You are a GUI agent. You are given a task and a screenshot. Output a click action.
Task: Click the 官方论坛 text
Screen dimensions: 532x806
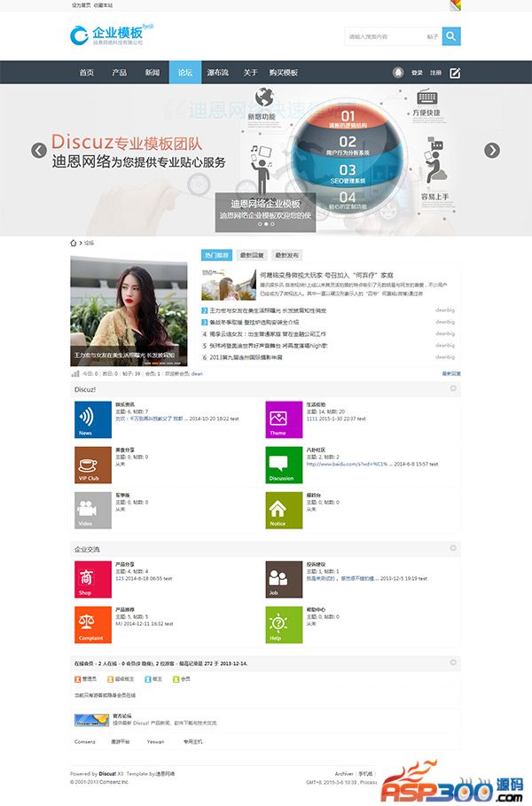pyautogui.click(x=122, y=716)
